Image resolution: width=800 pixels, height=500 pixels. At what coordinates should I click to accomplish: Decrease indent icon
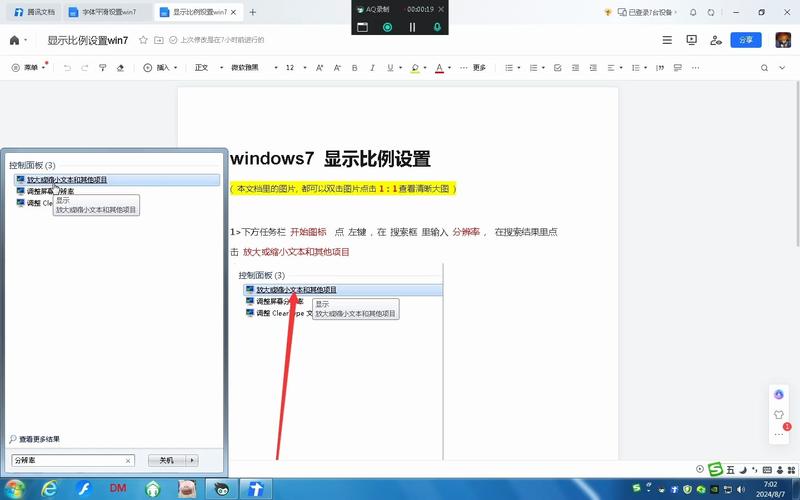pos(575,67)
